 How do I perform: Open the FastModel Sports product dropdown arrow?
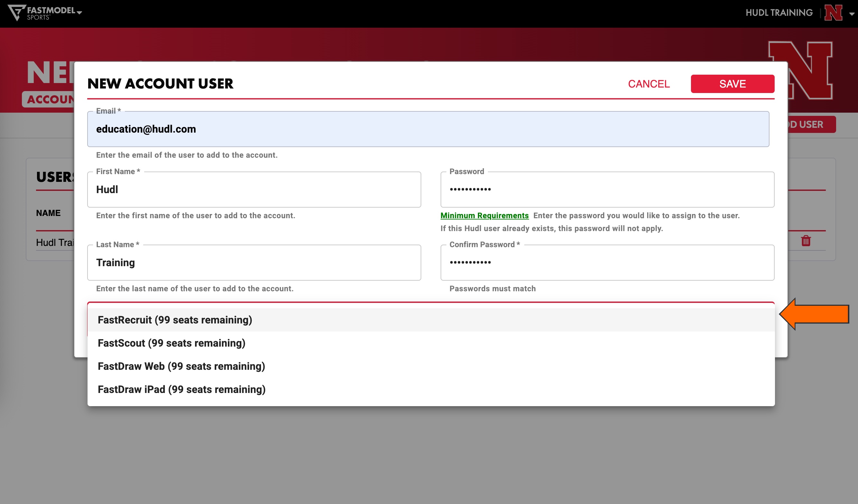click(x=79, y=13)
